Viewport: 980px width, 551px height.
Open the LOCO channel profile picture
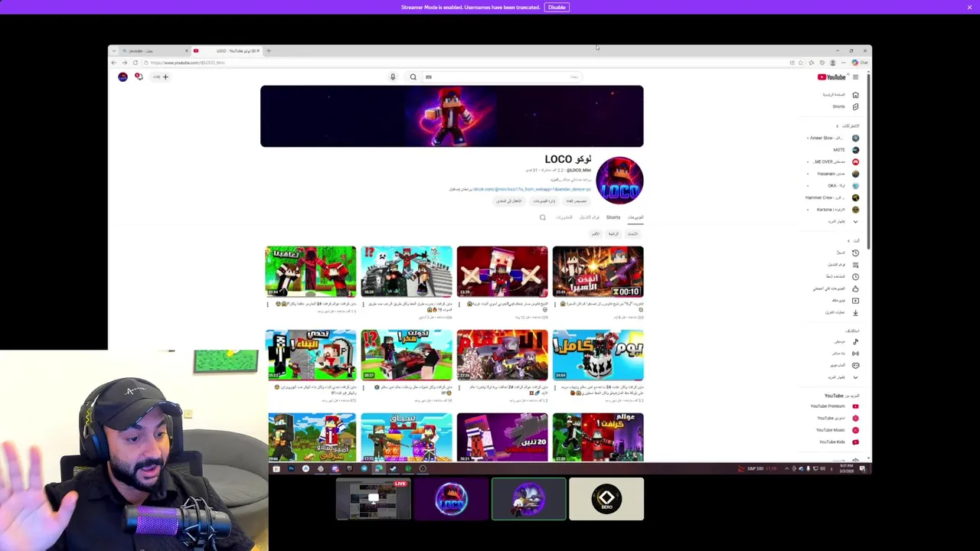coord(619,181)
